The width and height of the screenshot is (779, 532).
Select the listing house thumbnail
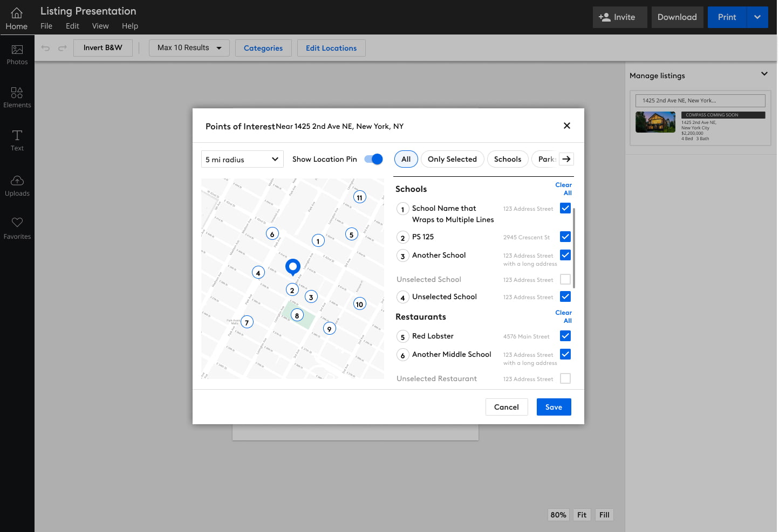pos(655,122)
